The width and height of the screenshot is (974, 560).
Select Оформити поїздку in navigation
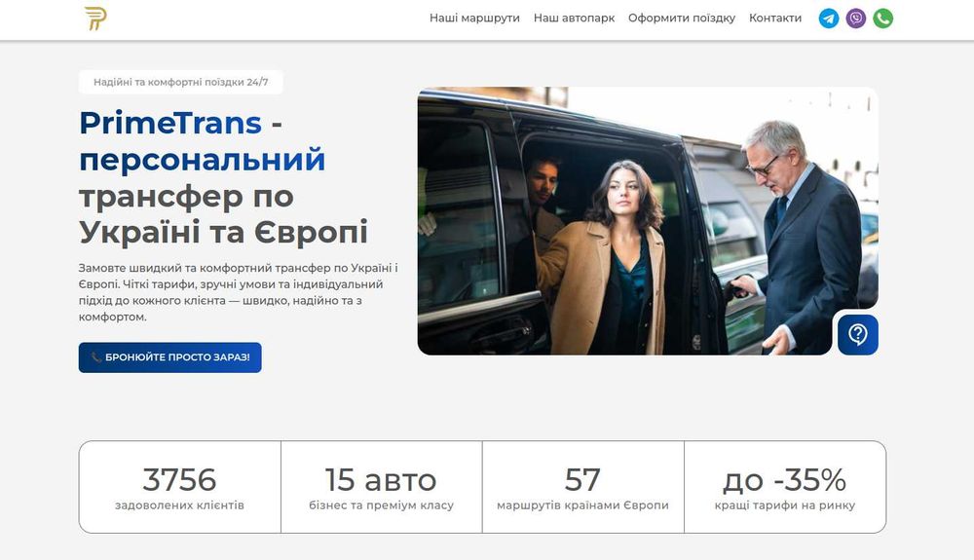682,18
